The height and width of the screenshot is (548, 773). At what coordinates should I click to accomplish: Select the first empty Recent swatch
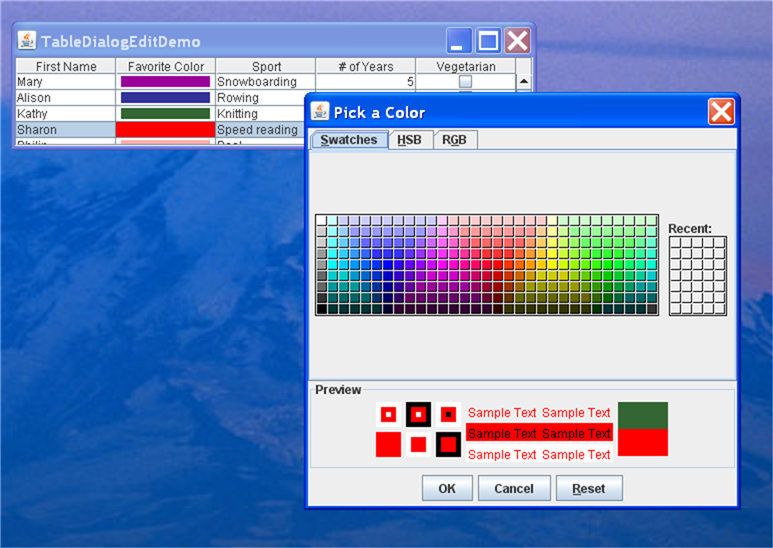(675, 242)
